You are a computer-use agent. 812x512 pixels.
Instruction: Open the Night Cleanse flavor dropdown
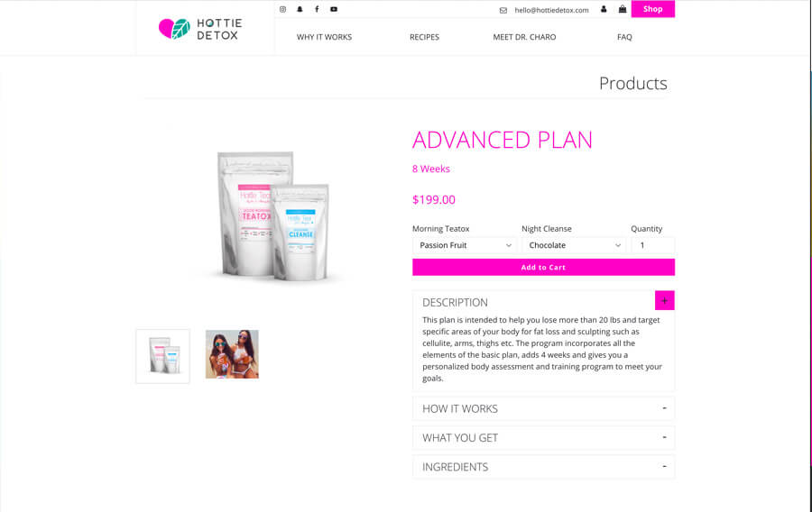[x=574, y=245]
